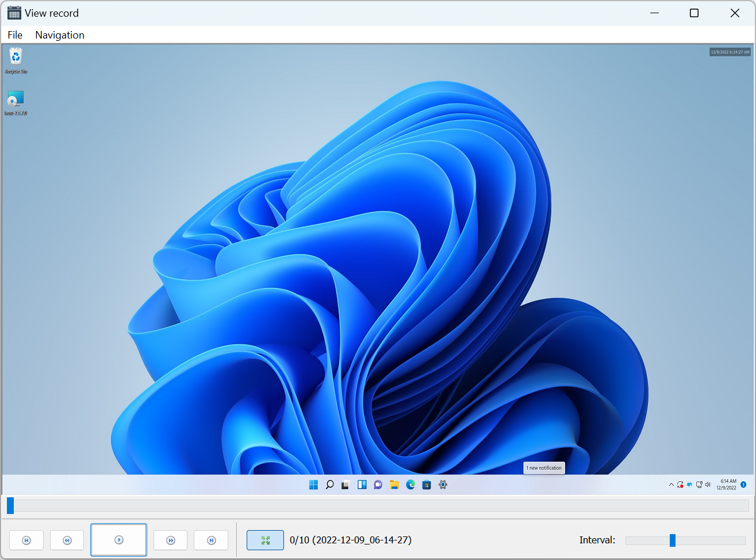
Task: Expand the system tray hidden icons chevron
Action: tap(671, 485)
